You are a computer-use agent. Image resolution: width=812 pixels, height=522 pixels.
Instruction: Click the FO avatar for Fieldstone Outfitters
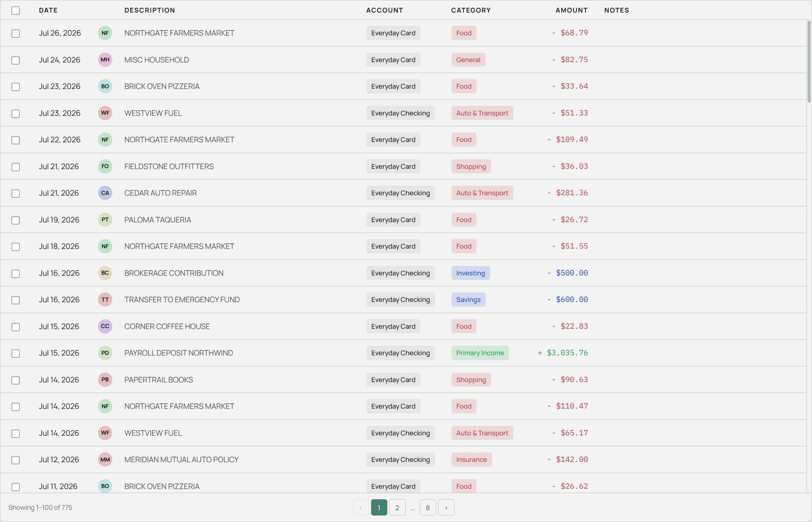[x=105, y=166]
